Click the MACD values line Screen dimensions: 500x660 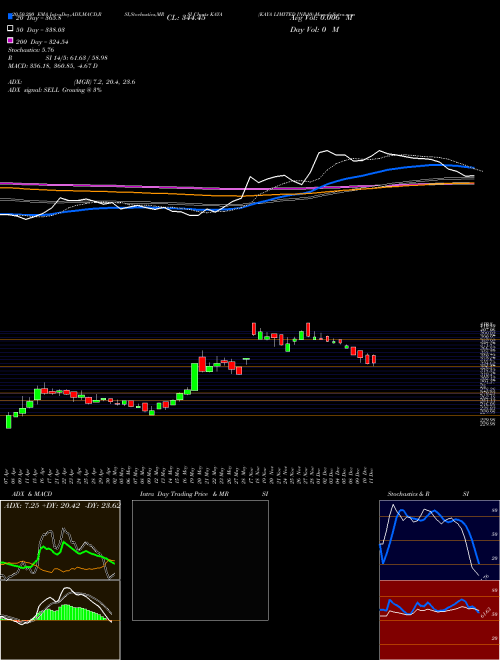pyautogui.click(x=53, y=66)
